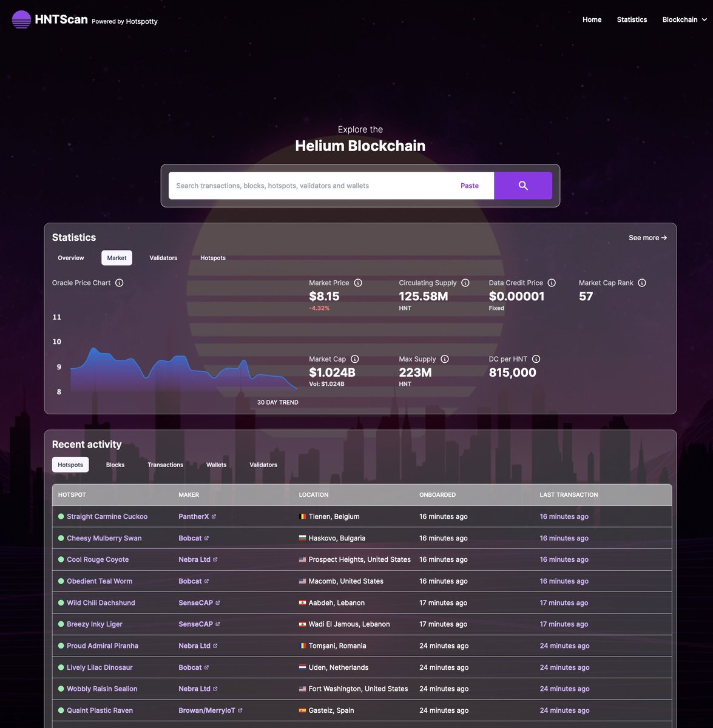Image resolution: width=713 pixels, height=728 pixels.
Task: Click external icon beside Nebra Ltd in Proud Admiral Piranha row
Action: 215,646
